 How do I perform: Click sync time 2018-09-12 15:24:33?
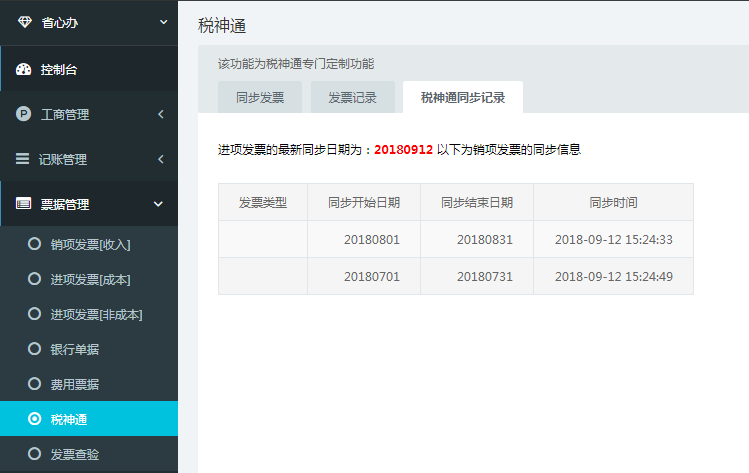tap(614, 239)
